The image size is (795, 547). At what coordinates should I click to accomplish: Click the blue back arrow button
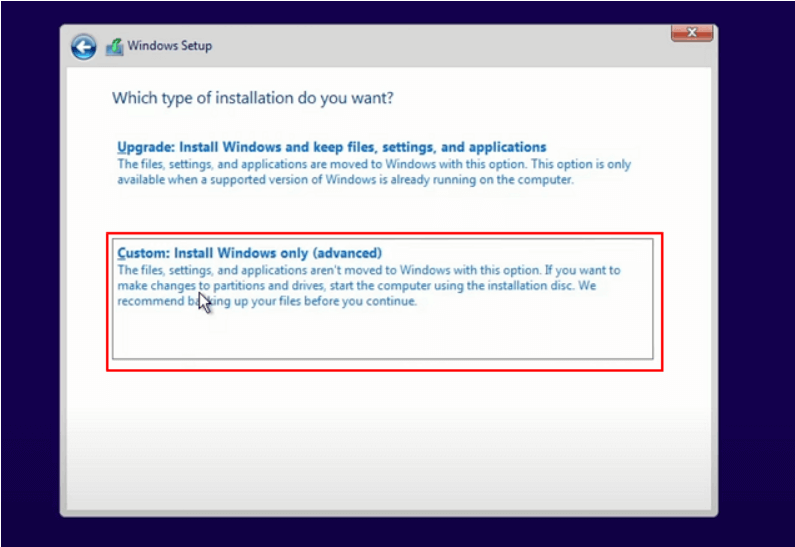pyautogui.click(x=83, y=46)
